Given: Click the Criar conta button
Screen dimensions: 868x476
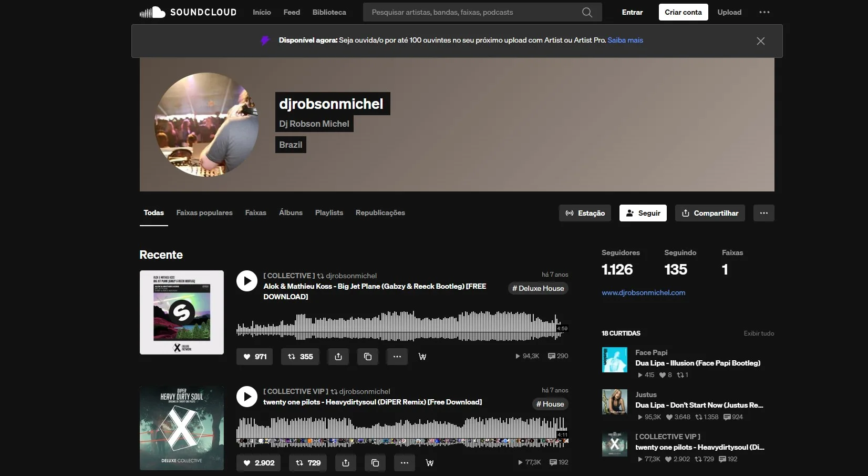Looking at the screenshot, I should point(683,12).
